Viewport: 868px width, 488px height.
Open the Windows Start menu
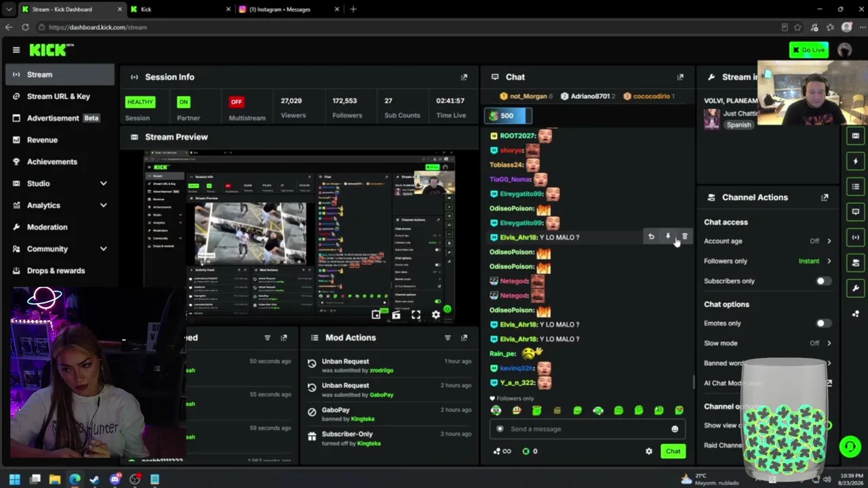pos(15,480)
